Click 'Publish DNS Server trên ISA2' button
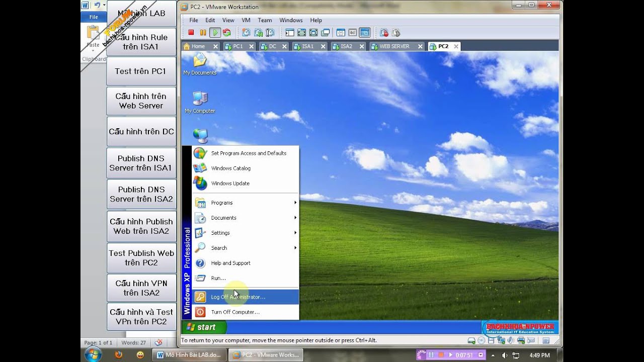This screenshot has width=644, height=362. pos(141,194)
